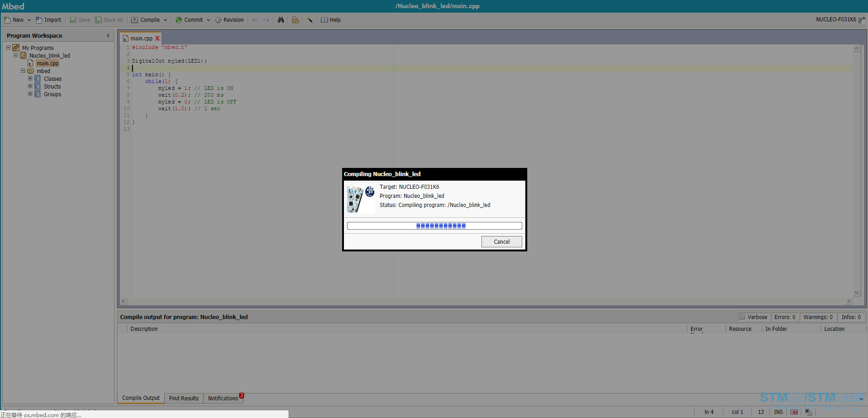The width and height of the screenshot is (868, 418).
Task: Click the mbed library gear icon
Action: pos(30,71)
